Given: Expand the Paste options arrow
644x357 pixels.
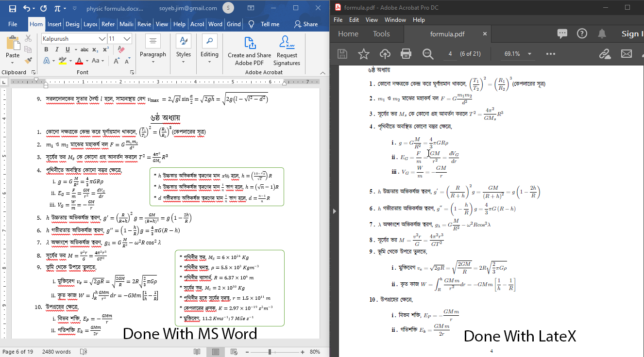Looking at the screenshot, I should pyautogui.click(x=13, y=63).
